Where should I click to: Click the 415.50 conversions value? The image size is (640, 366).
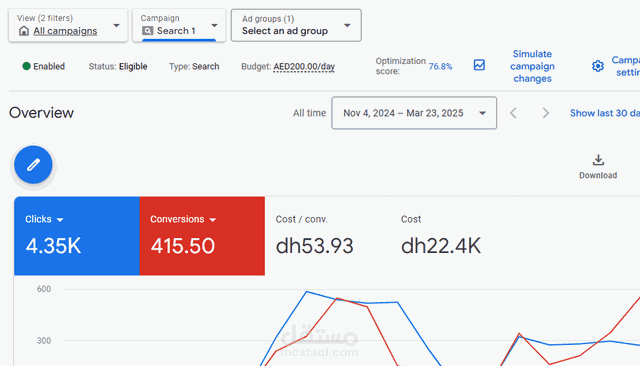click(182, 246)
